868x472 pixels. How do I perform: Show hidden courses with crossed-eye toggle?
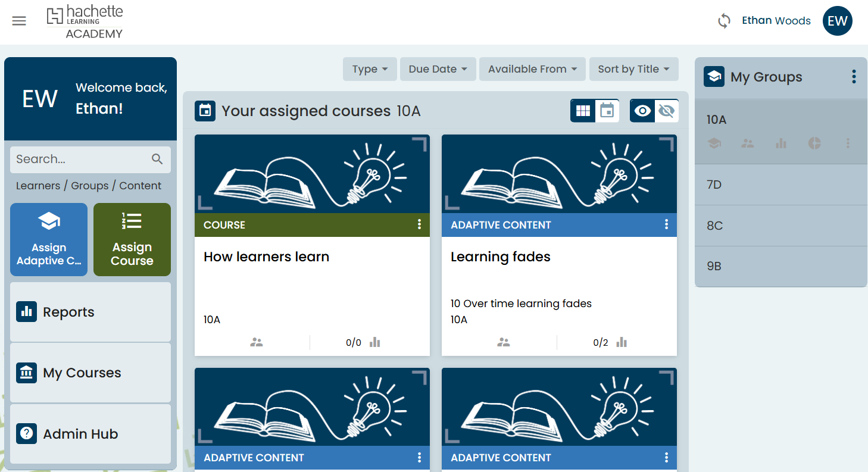(x=666, y=111)
